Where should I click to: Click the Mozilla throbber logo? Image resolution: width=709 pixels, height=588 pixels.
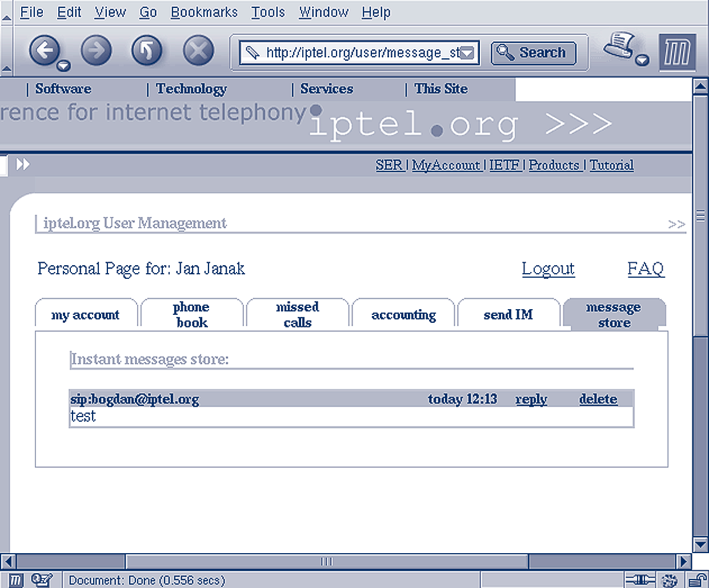pyautogui.click(x=677, y=53)
